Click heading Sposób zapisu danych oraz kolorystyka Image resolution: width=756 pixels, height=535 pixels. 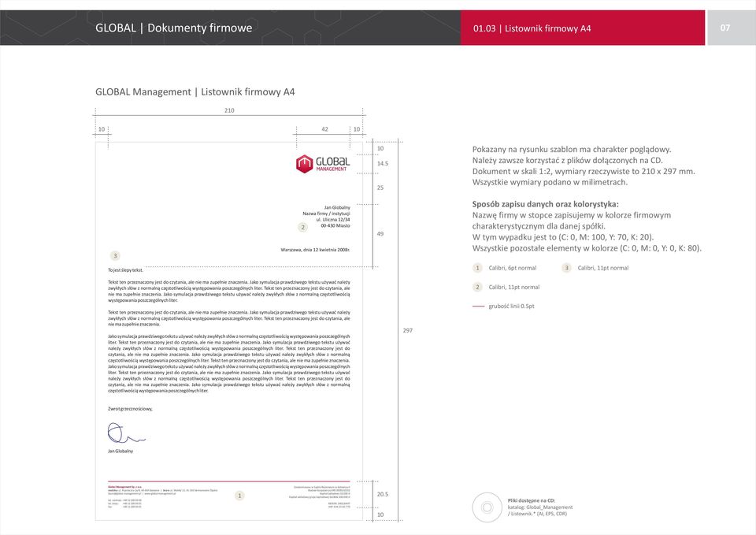(545, 204)
